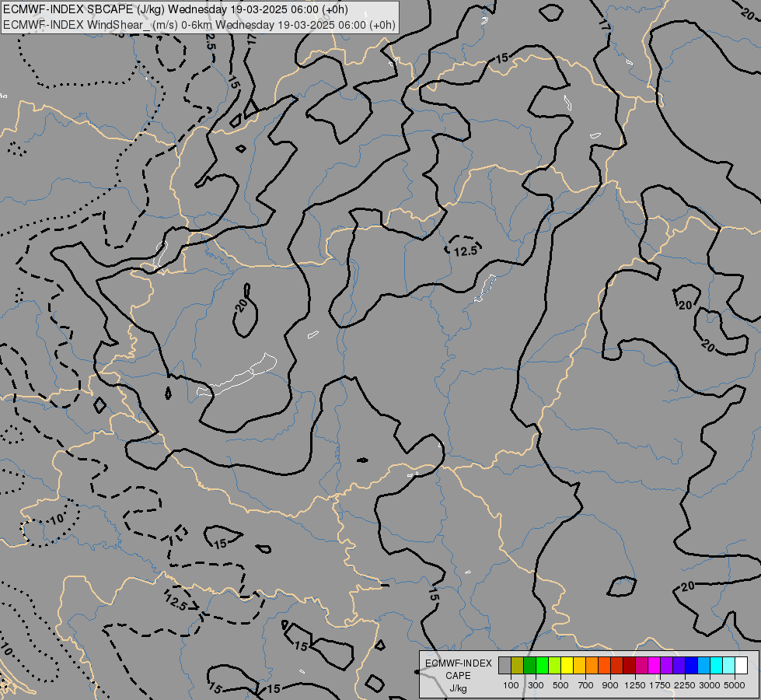This screenshot has height=700, width=761.
Task: Select the dark green legend swatch
Action: tap(529, 666)
